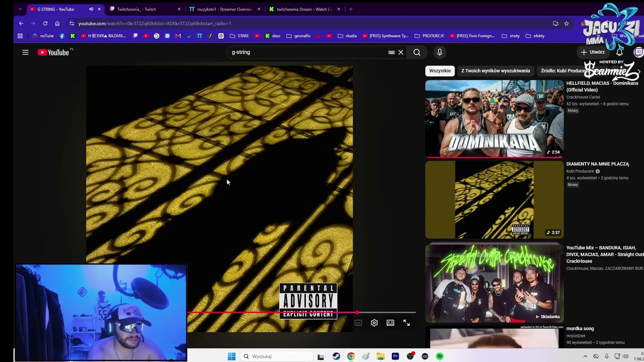
Task: Open the browser apps grid shortcut
Action: 20,36
